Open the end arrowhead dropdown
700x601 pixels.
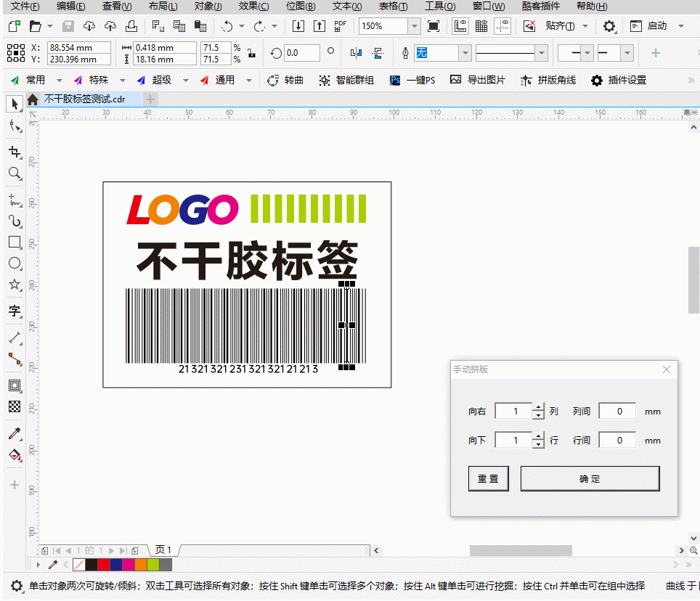[627, 53]
